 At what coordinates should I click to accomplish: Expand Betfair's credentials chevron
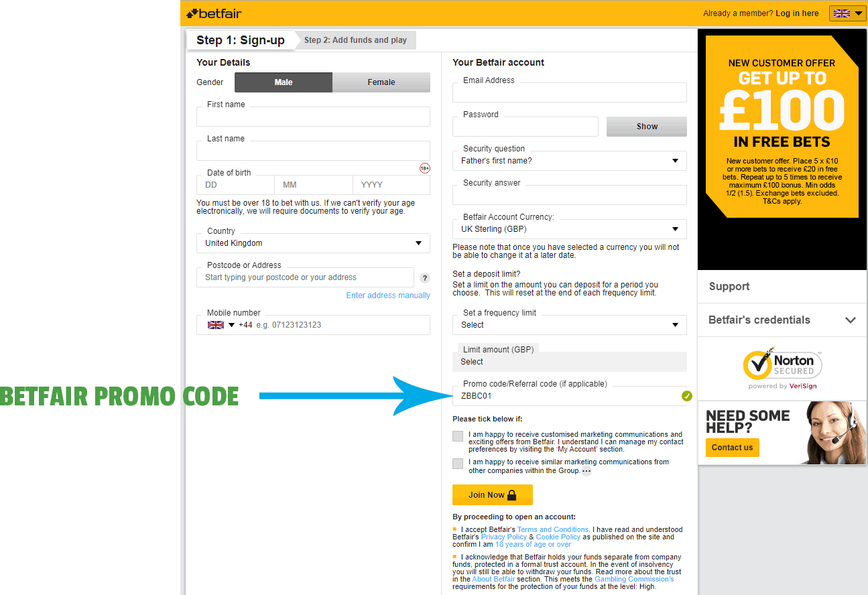coord(851,320)
